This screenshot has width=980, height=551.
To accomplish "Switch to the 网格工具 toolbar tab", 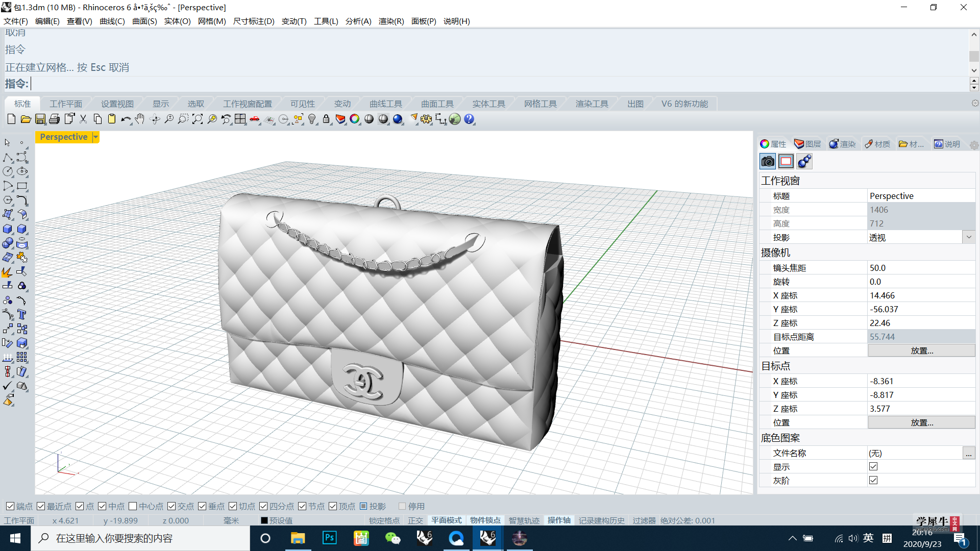I will (541, 104).
